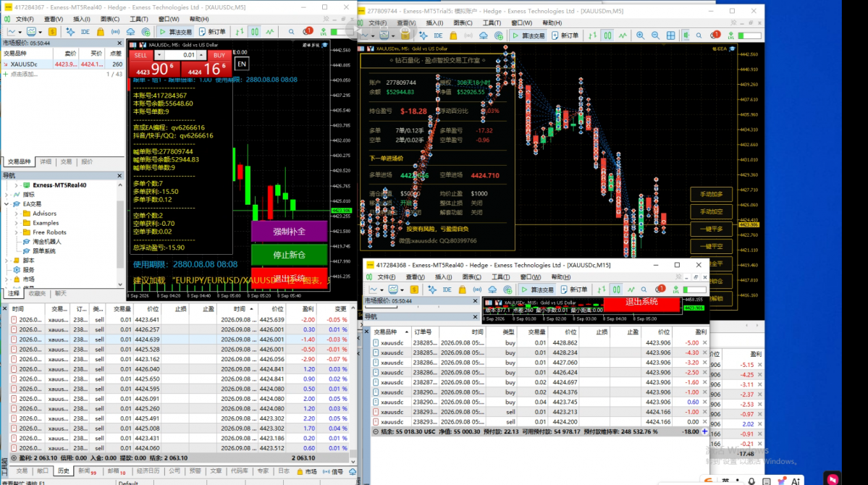
Task: Toggle 算法交易 in top-right window toolbar
Action: pos(528,35)
